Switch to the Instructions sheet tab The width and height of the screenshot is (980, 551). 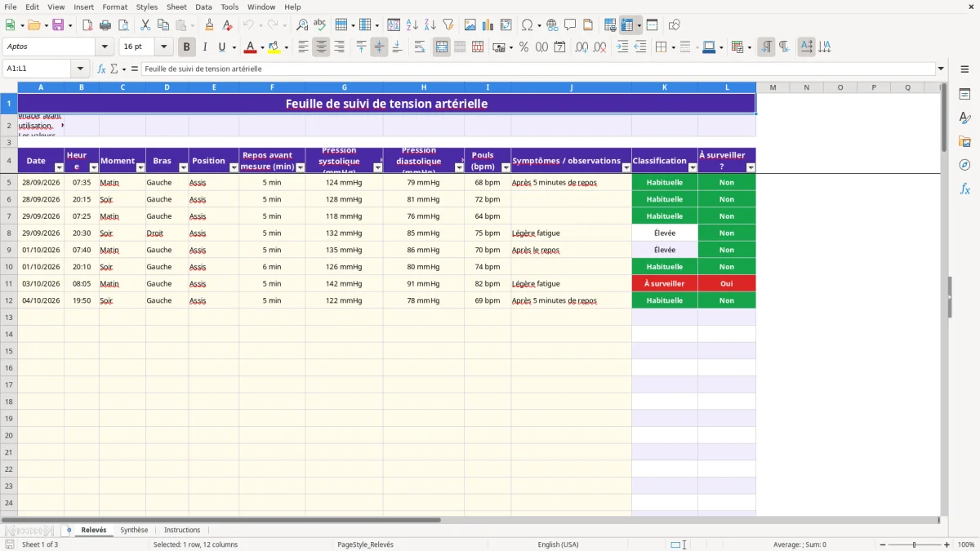pos(181,530)
